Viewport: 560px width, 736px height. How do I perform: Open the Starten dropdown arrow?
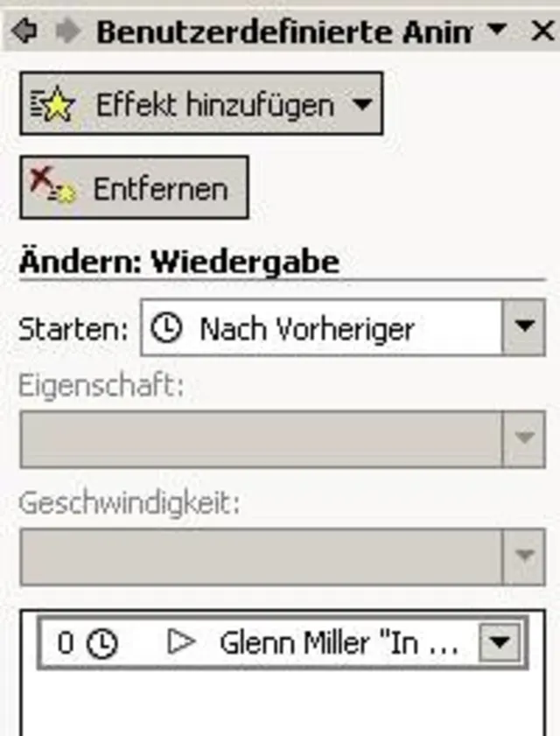(x=524, y=327)
